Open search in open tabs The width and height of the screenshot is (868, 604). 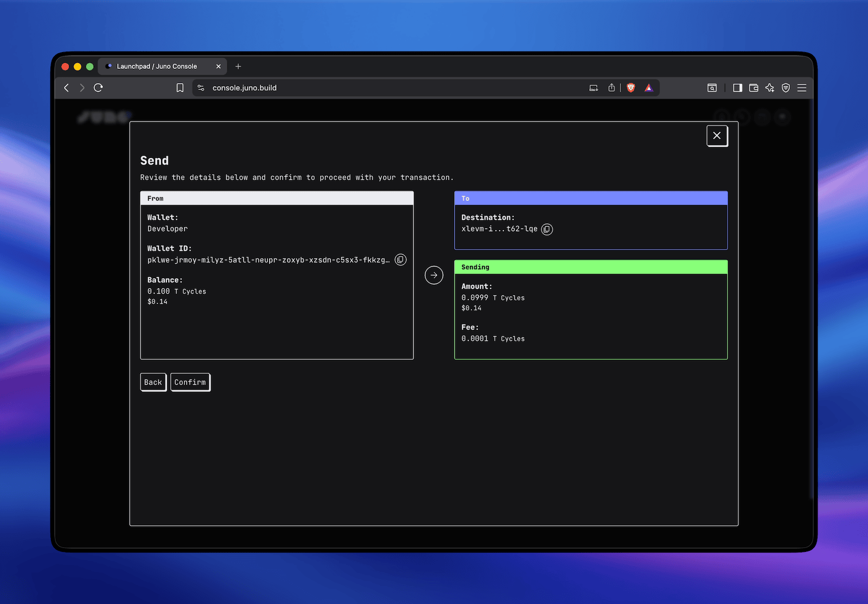(712, 87)
